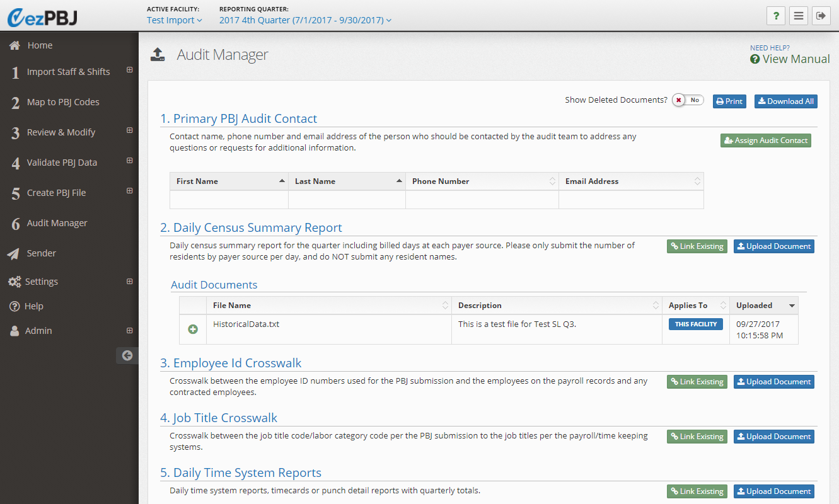The image size is (839, 504).
Task: Expand Validate PBJ Data submenu
Action: [x=129, y=161]
